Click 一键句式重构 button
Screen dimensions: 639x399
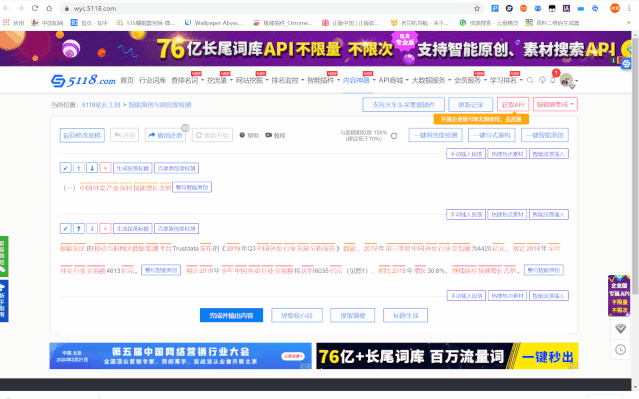pos(491,135)
